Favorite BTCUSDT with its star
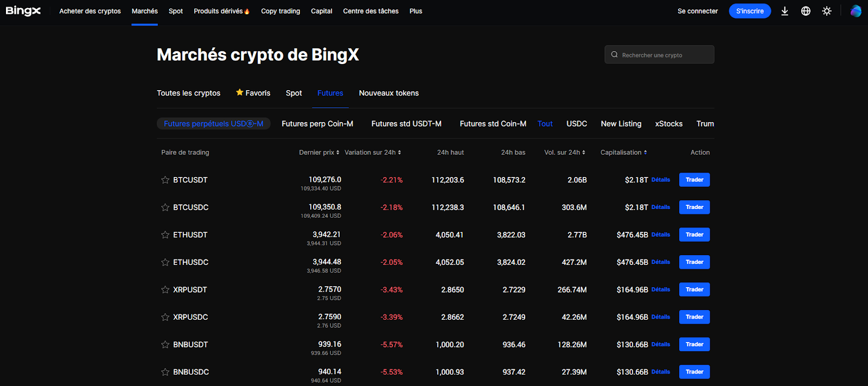 point(165,180)
